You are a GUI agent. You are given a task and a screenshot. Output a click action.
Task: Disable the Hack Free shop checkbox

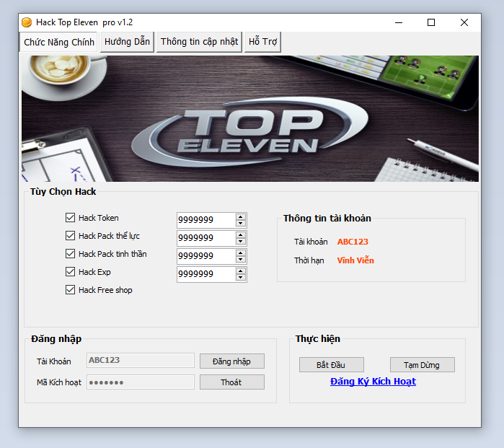pos(71,290)
